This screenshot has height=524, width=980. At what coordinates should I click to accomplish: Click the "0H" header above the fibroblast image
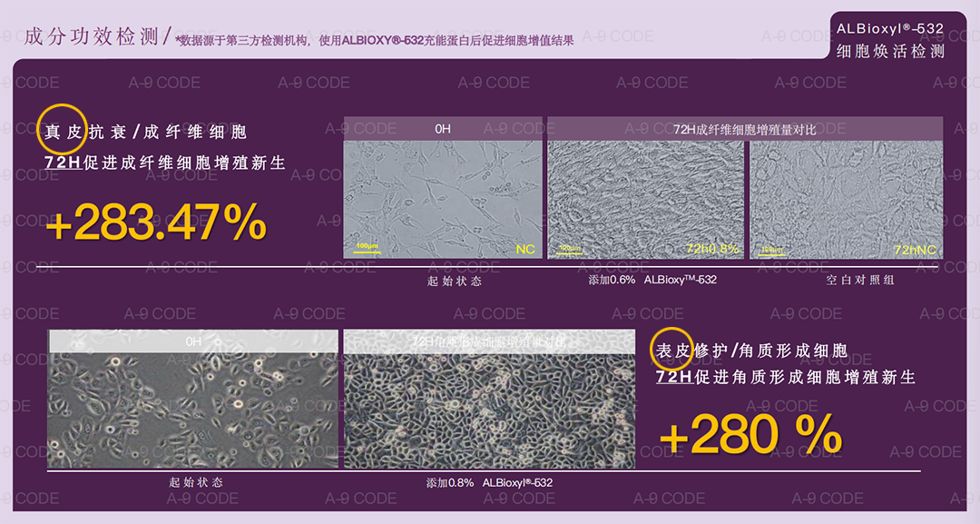443,129
